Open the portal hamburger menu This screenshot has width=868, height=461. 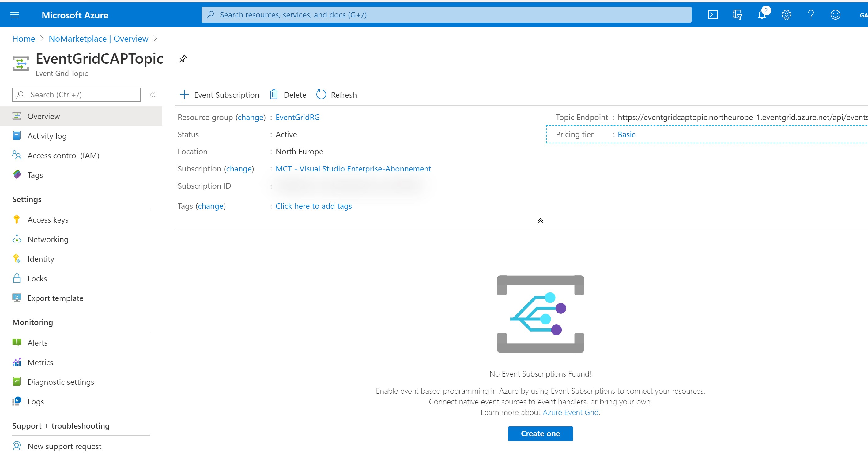[x=15, y=15]
